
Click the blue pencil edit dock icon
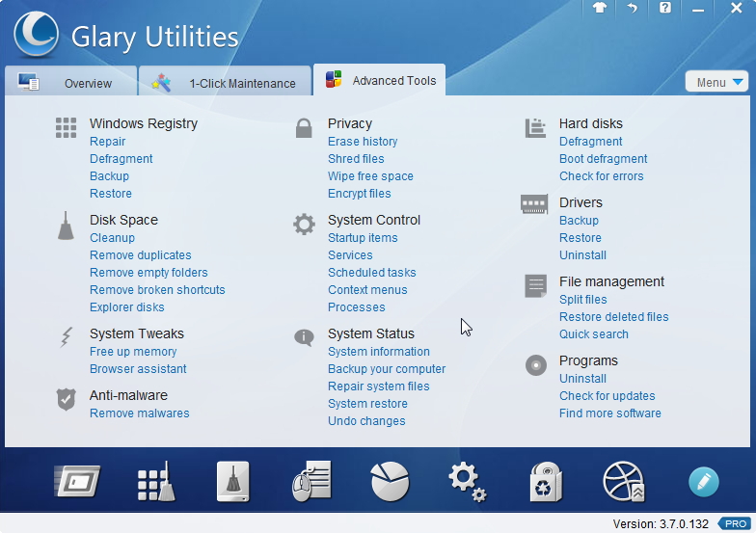tap(704, 482)
